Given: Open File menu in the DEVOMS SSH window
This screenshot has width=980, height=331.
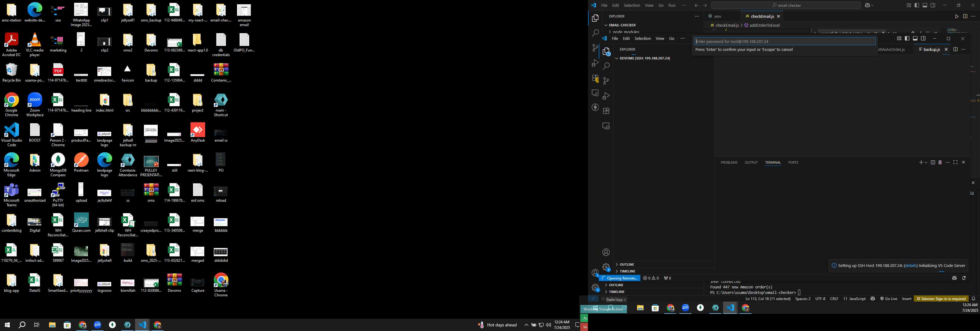Looking at the screenshot, I should (x=615, y=39).
